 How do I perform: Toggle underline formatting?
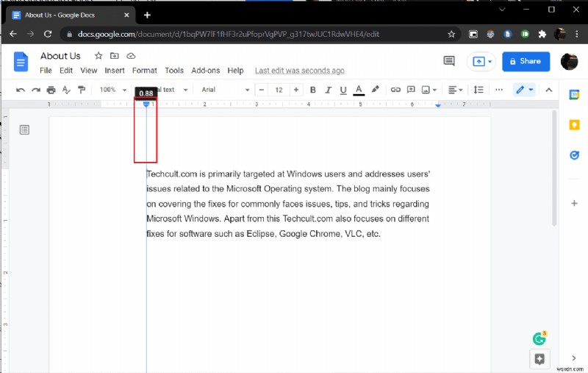click(343, 90)
